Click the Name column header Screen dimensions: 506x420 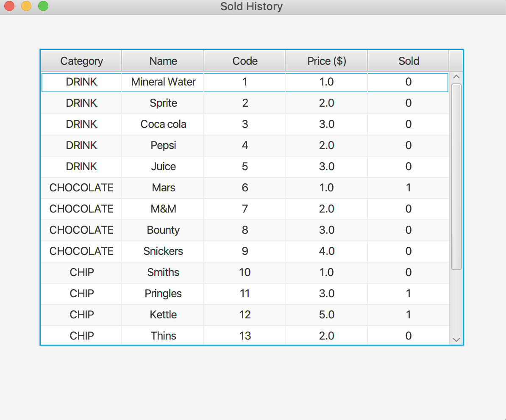(x=163, y=61)
